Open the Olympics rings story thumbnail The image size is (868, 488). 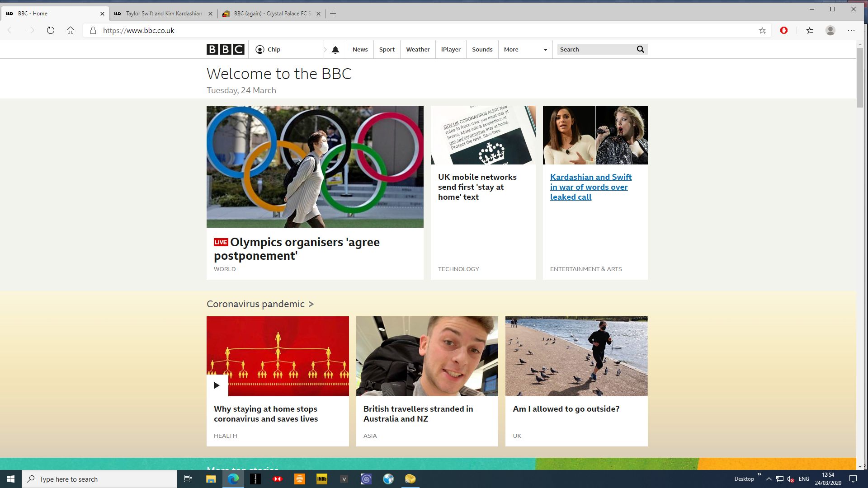click(315, 166)
